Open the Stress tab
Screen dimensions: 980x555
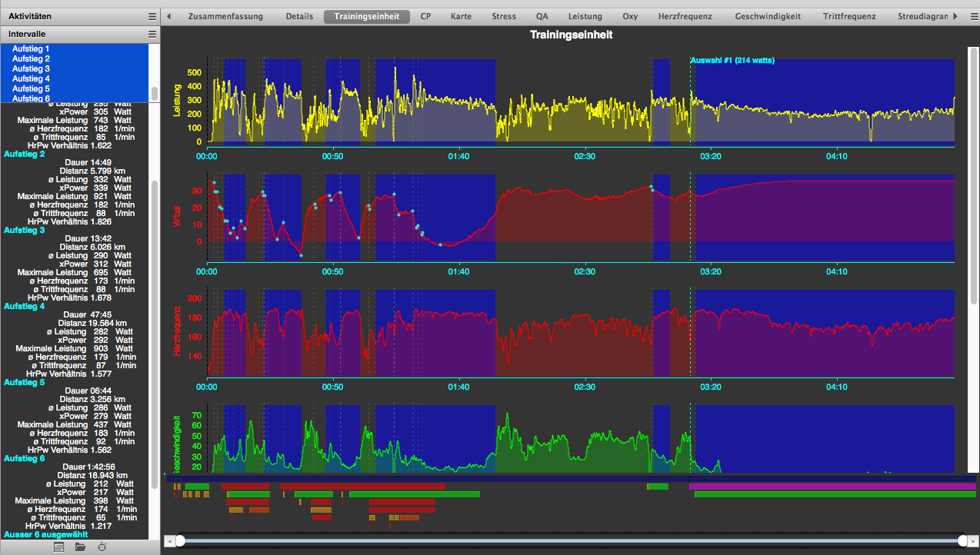click(x=504, y=16)
